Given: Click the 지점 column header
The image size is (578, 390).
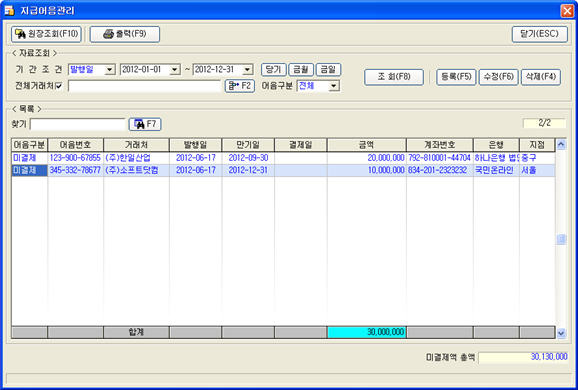Looking at the screenshot, I should tap(537, 145).
